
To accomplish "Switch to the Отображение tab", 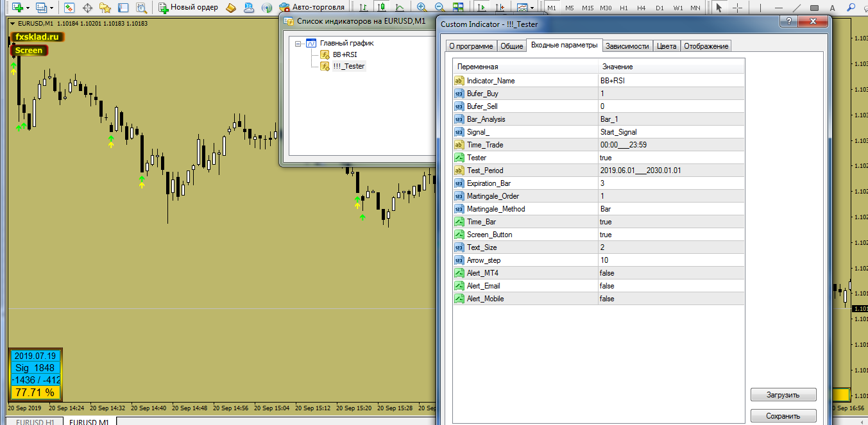I will pos(706,46).
